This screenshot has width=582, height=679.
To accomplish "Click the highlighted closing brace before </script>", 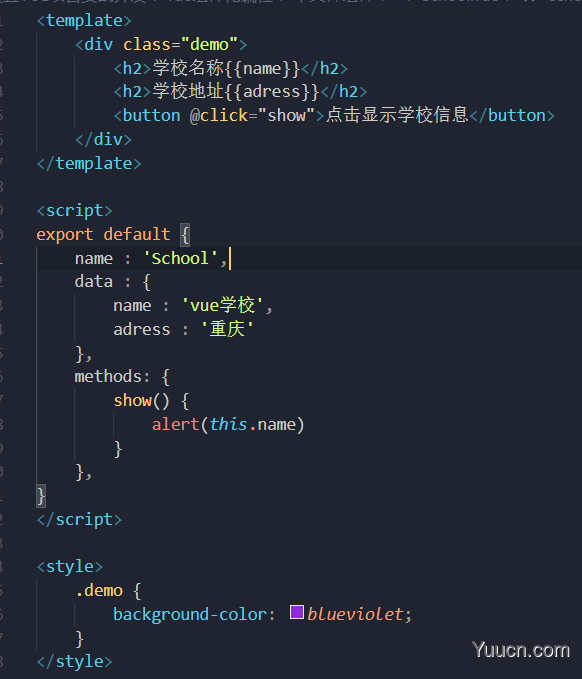I will [41, 496].
